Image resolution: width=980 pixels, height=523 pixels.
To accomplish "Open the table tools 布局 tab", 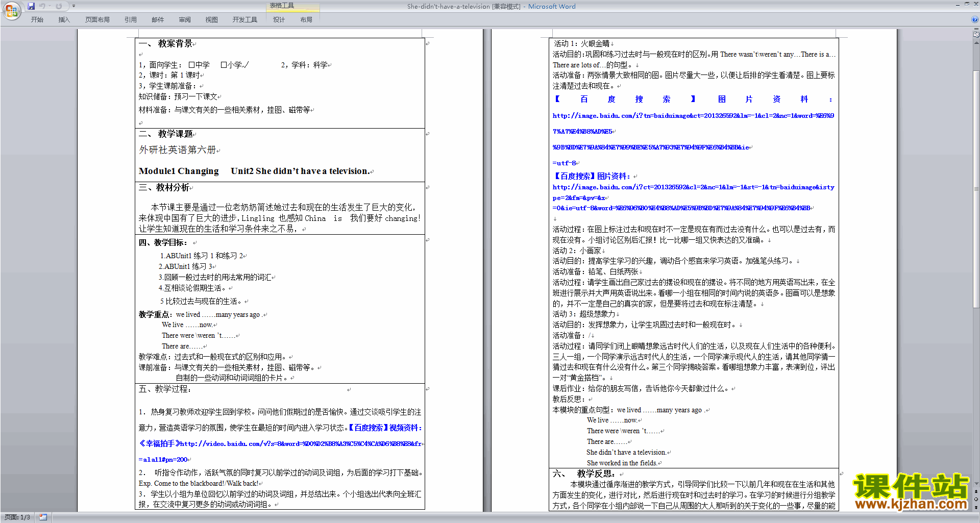I will (x=306, y=20).
